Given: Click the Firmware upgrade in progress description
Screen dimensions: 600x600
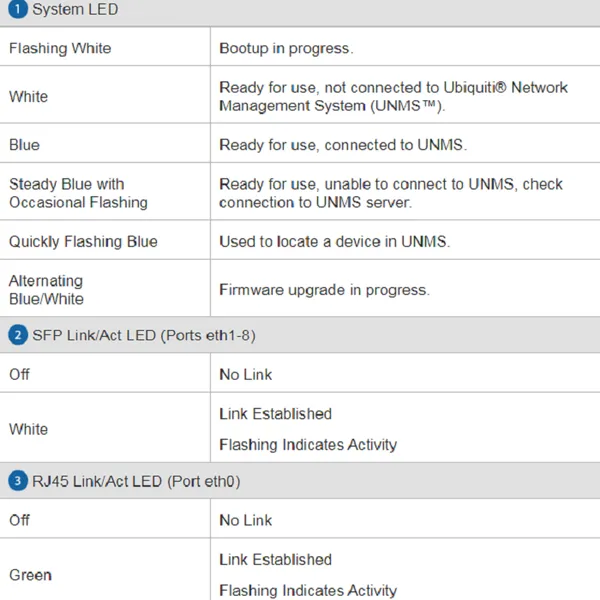Looking at the screenshot, I should pyautogui.click(x=324, y=290).
